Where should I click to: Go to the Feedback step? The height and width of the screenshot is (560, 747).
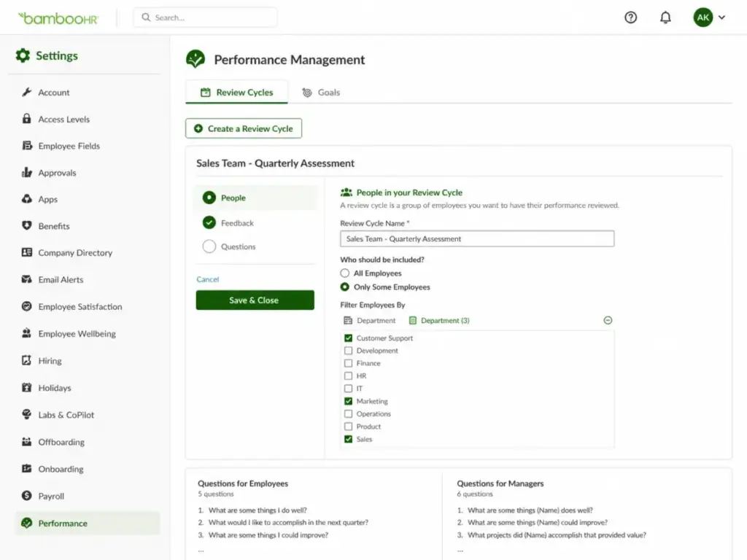[228, 222]
